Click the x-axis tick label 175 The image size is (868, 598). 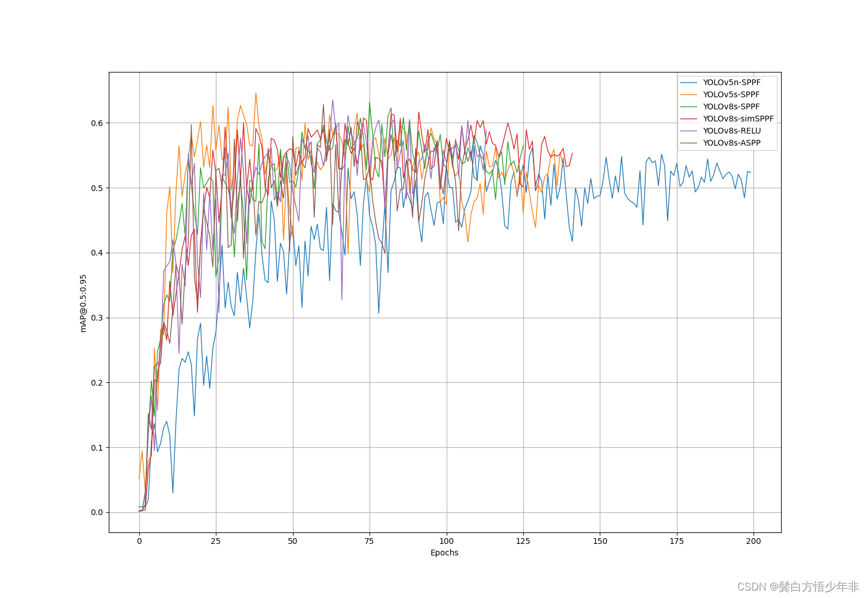677,541
